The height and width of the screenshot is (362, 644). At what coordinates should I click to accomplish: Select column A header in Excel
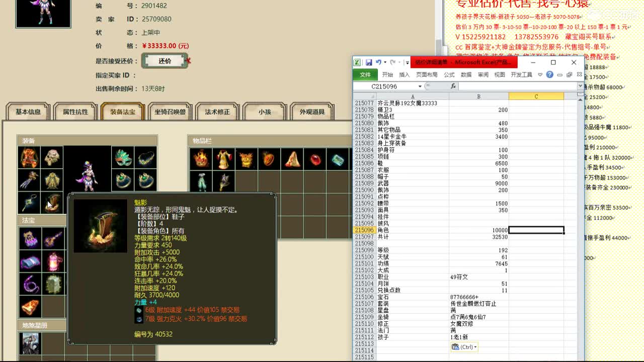[413, 97]
